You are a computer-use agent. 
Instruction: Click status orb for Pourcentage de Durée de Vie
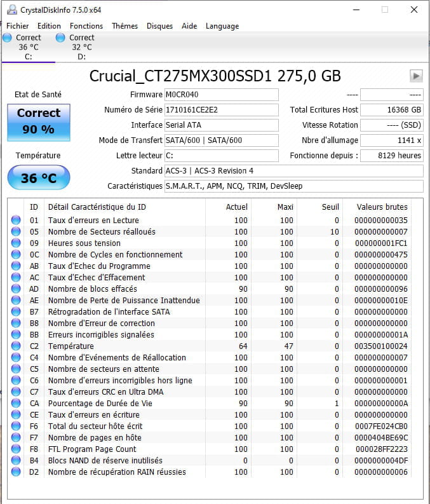tap(16, 403)
